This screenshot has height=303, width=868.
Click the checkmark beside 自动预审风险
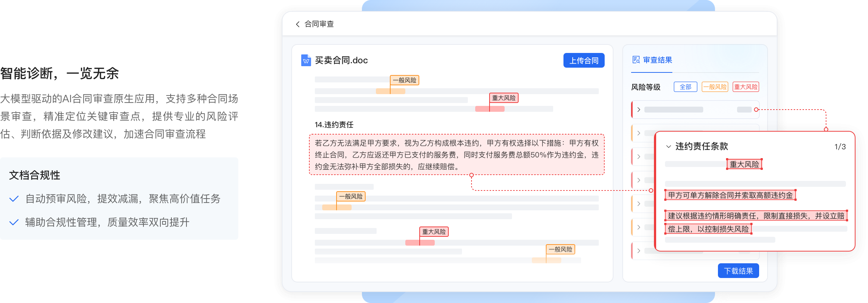point(14,199)
